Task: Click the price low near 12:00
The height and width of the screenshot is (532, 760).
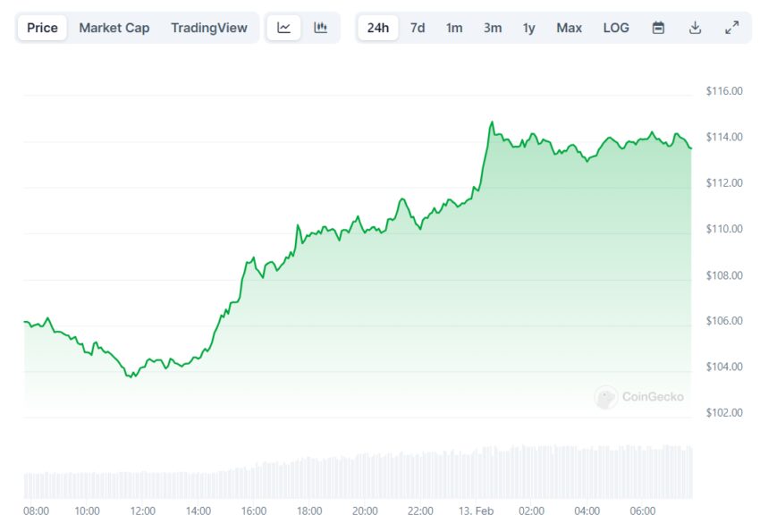Action: 131,376
